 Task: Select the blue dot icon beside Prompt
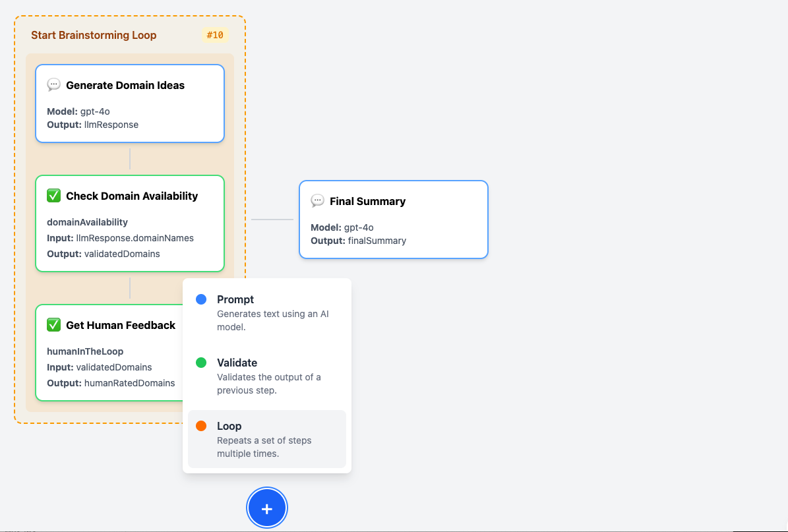[x=200, y=299]
